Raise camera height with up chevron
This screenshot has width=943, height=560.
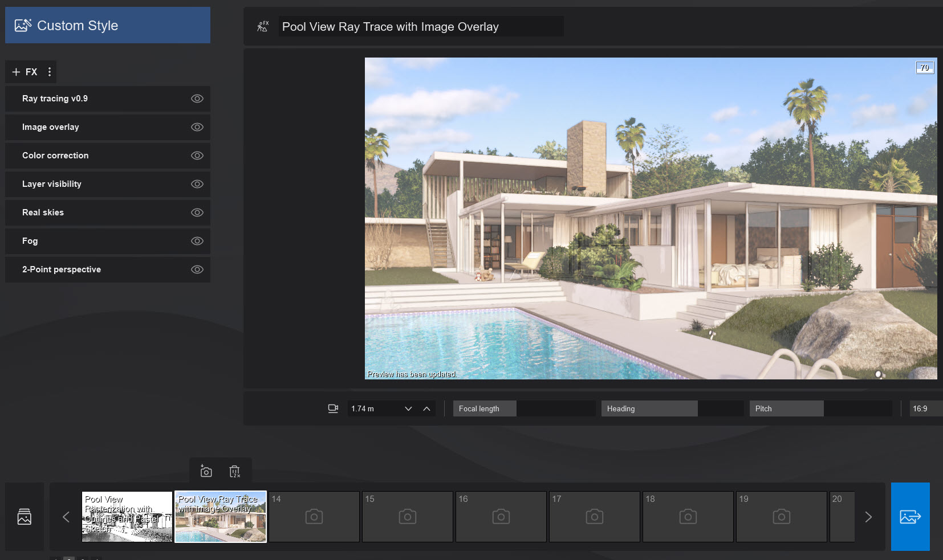pyautogui.click(x=426, y=408)
